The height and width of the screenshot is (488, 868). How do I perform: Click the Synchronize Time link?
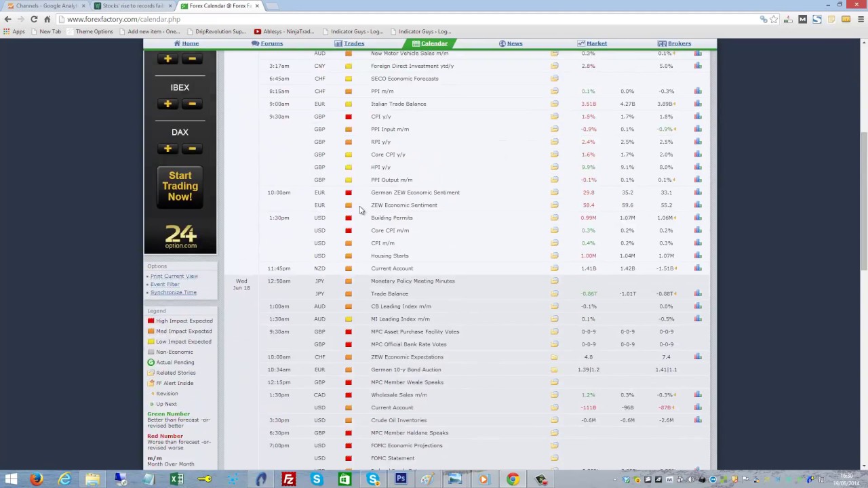point(173,292)
